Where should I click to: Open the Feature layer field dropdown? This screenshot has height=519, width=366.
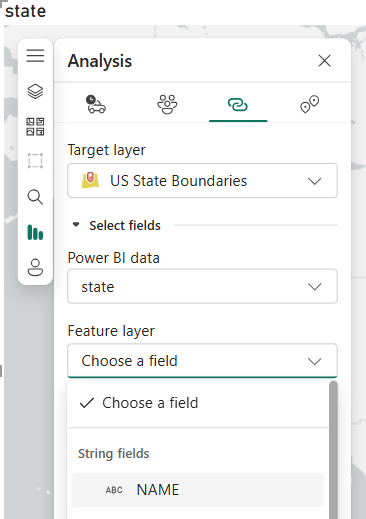point(202,361)
